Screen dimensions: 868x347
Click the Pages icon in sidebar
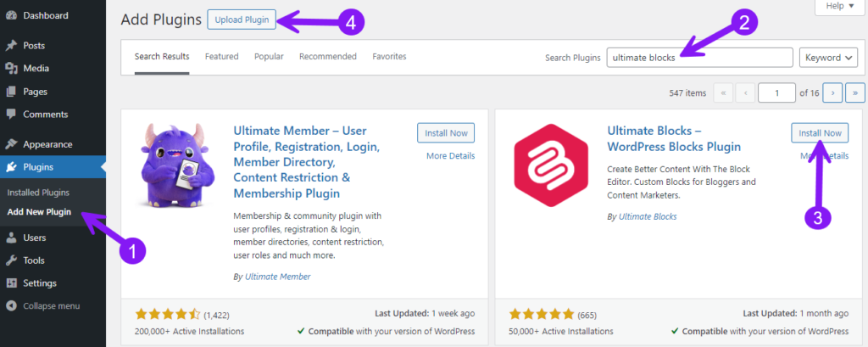point(11,92)
